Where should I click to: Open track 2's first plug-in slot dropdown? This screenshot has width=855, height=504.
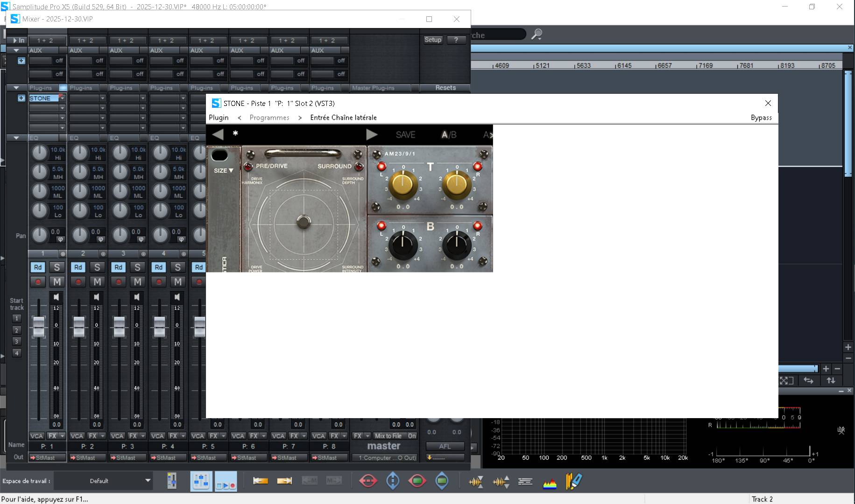[102, 98]
